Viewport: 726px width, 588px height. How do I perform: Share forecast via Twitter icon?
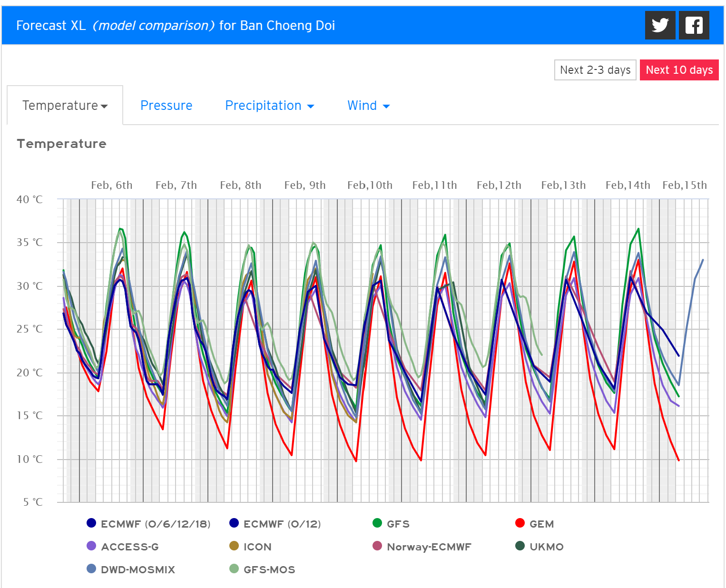pyautogui.click(x=660, y=25)
